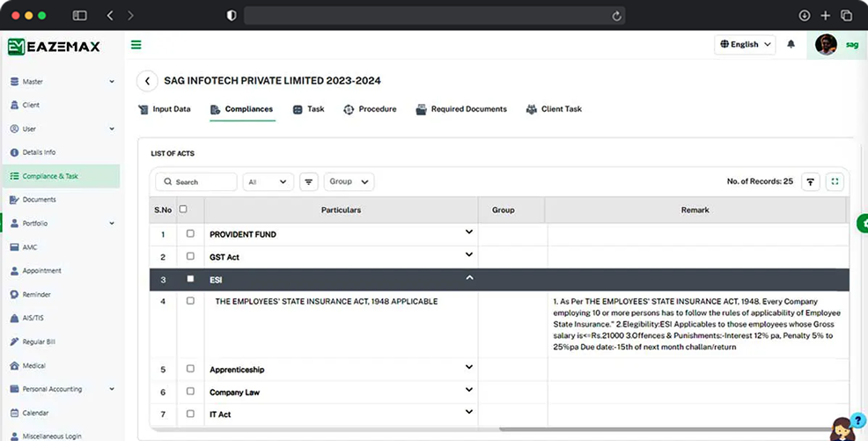868x441 pixels.
Task: Open Details Info in the sidebar
Action: tap(39, 152)
